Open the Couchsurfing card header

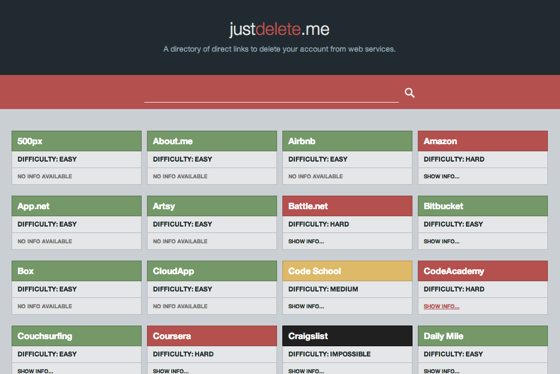pos(76,336)
